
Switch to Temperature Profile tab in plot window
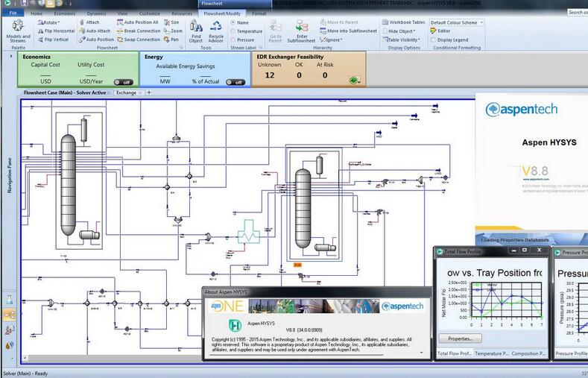coord(492,353)
